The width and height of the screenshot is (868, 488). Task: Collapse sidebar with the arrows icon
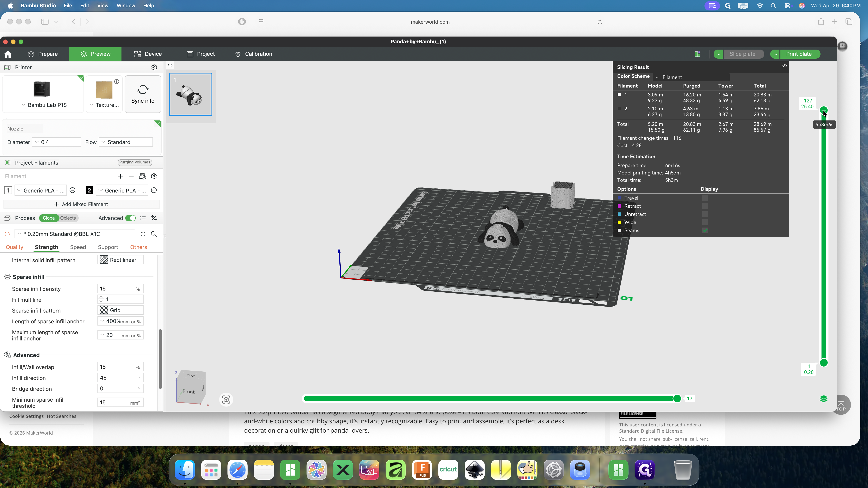click(x=170, y=65)
